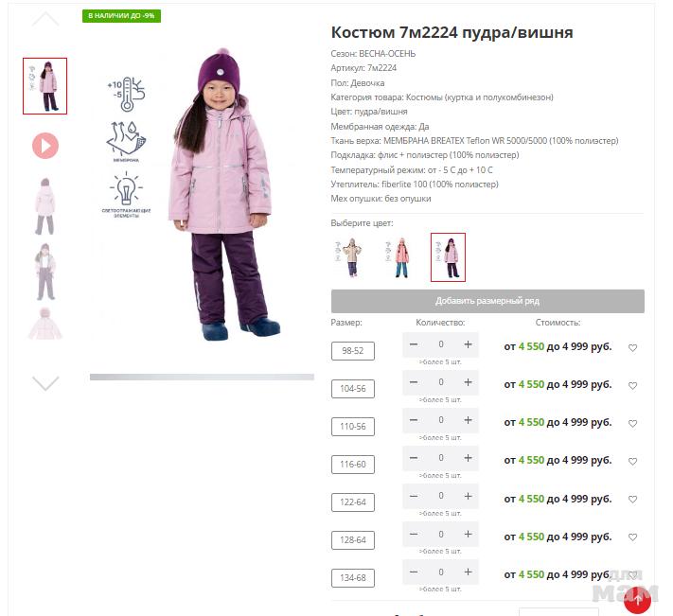Viewport: 673px width, 616px height.
Task: Select size 98-52 box
Action: (x=353, y=351)
